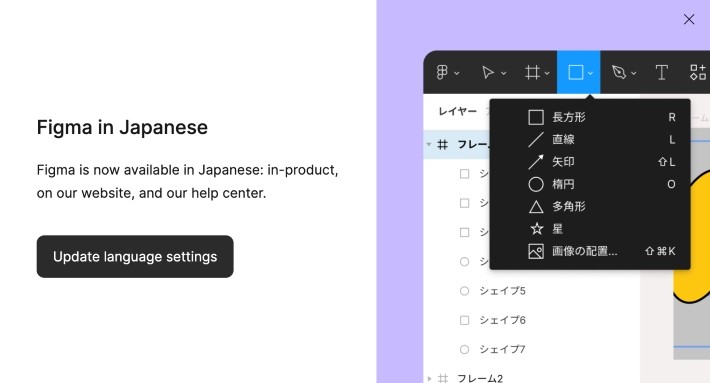
Task: Open the Figma main menu icon
Action: [x=442, y=72]
